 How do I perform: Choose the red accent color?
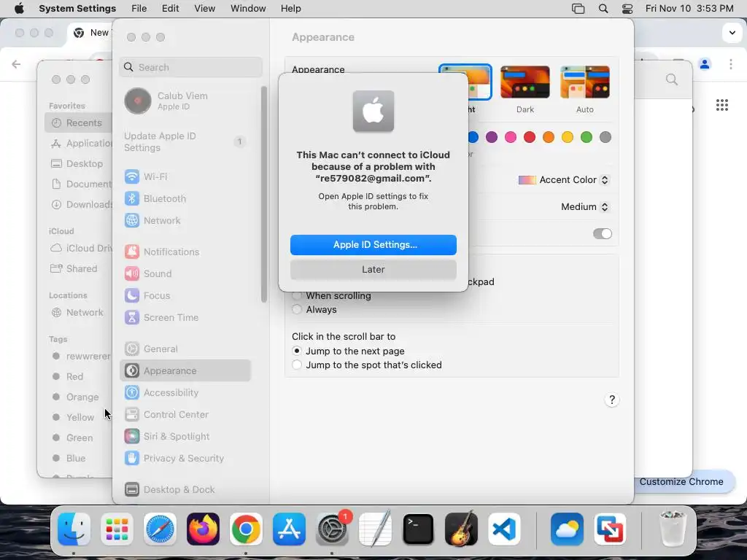point(530,137)
